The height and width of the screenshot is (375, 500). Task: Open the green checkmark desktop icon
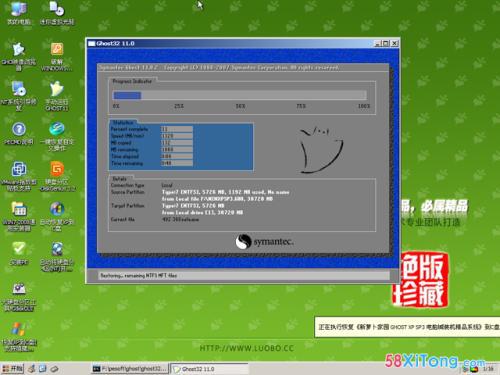(x=19, y=253)
